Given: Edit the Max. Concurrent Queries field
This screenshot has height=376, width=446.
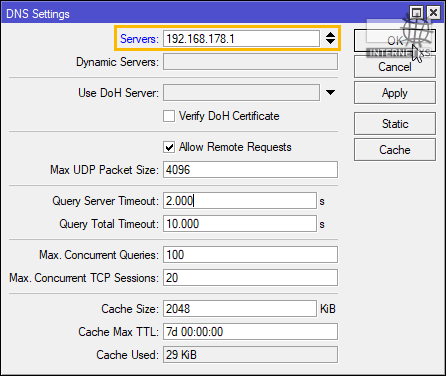Looking at the screenshot, I should click(x=250, y=255).
